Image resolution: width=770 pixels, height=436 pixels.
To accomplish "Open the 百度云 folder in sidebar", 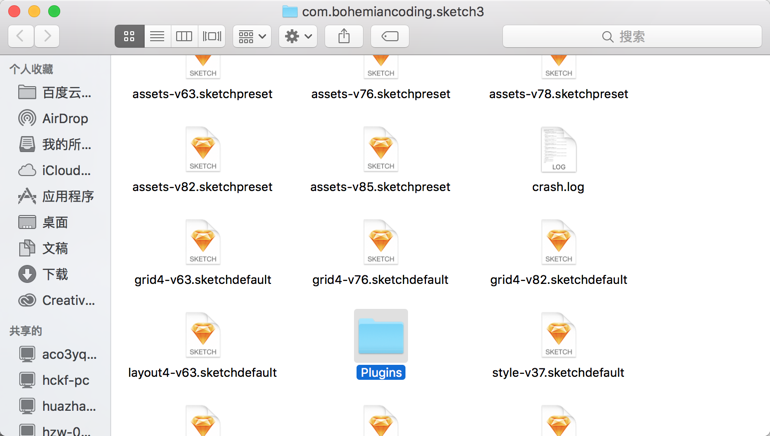I will pos(55,92).
